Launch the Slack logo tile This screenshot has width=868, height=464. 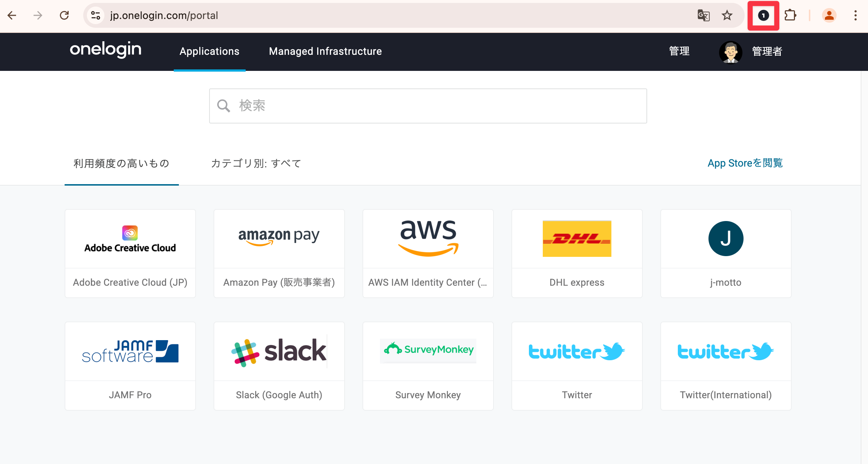[279, 351]
